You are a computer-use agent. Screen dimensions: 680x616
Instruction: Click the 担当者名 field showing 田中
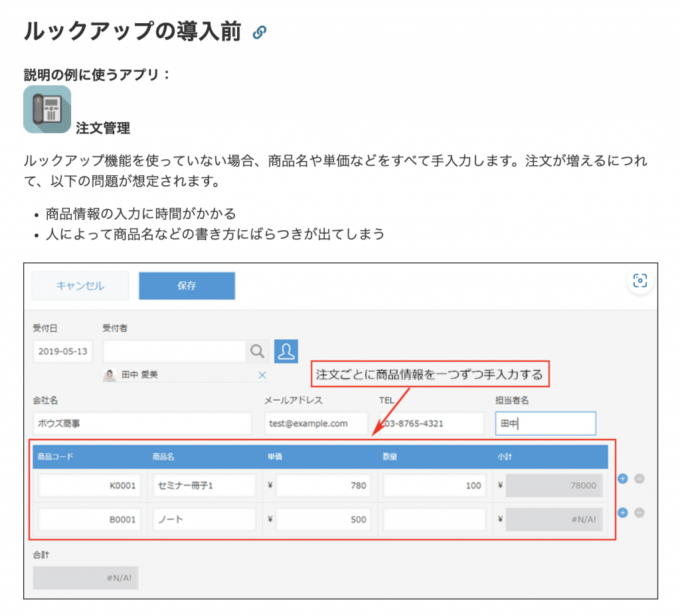click(545, 423)
